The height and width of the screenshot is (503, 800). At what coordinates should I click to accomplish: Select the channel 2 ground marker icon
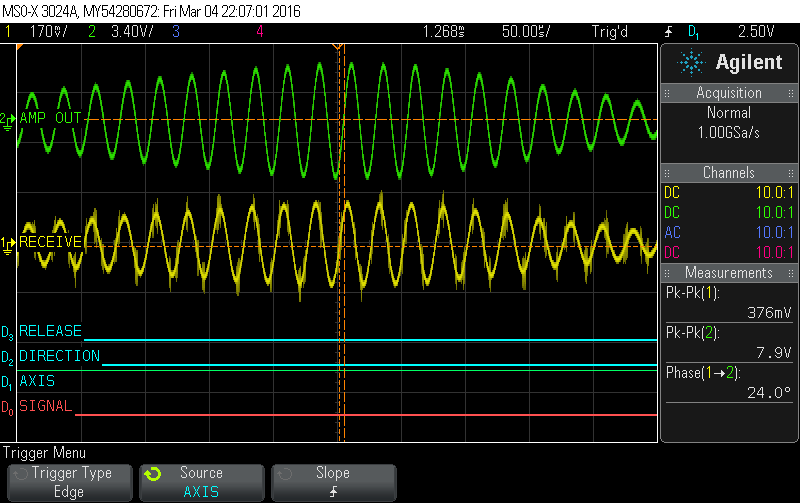coord(8,120)
